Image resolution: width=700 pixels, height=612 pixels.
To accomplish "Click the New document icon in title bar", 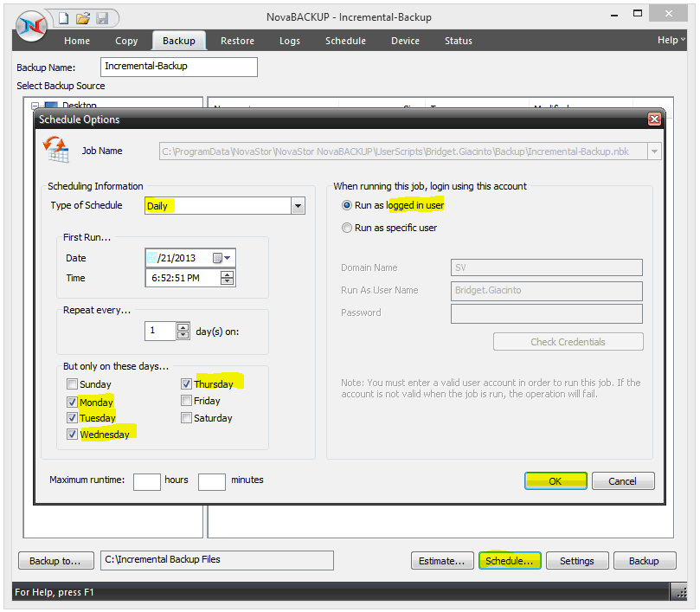I will [64, 18].
